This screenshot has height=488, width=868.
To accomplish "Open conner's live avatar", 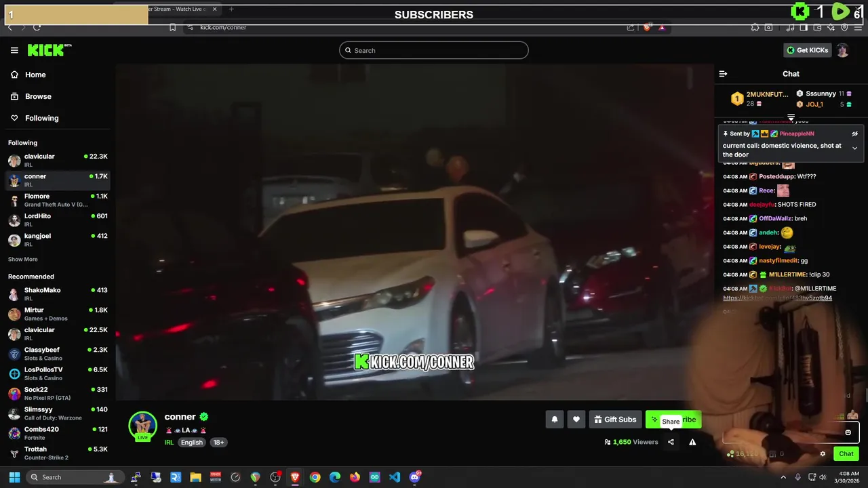I will [143, 426].
